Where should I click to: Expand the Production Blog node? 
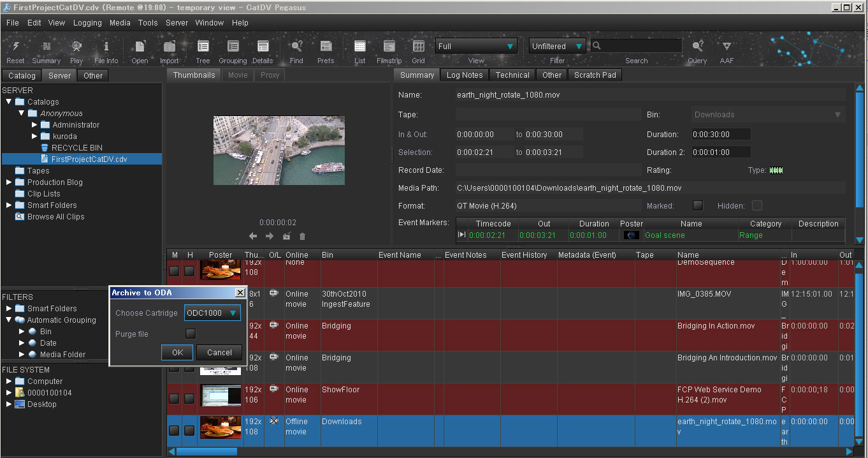pyautogui.click(x=9, y=182)
